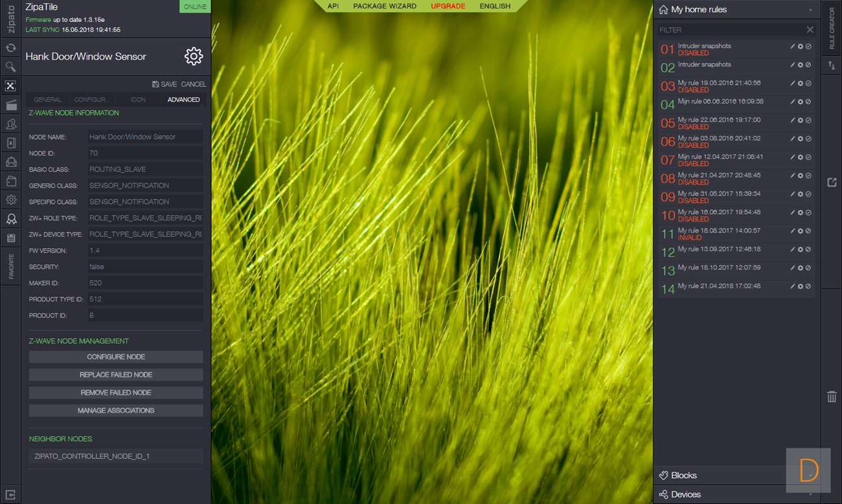Open the envelope messages sidebar icon
842x504 pixels.
tap(10, 162)
